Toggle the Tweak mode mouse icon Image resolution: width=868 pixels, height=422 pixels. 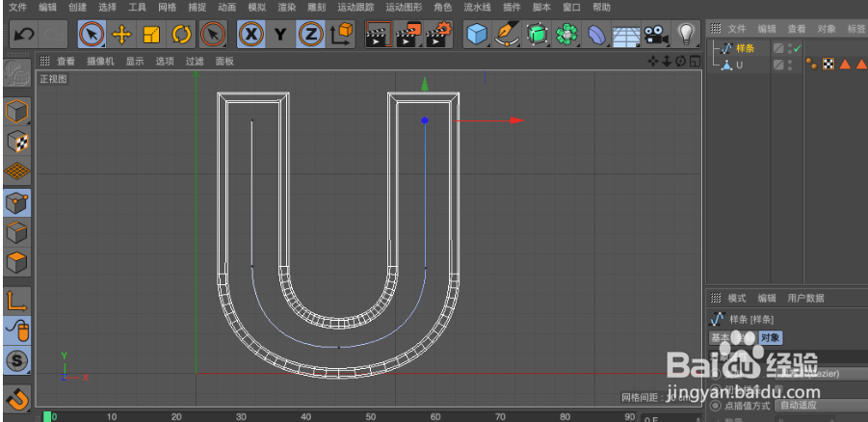click(17, 330)
